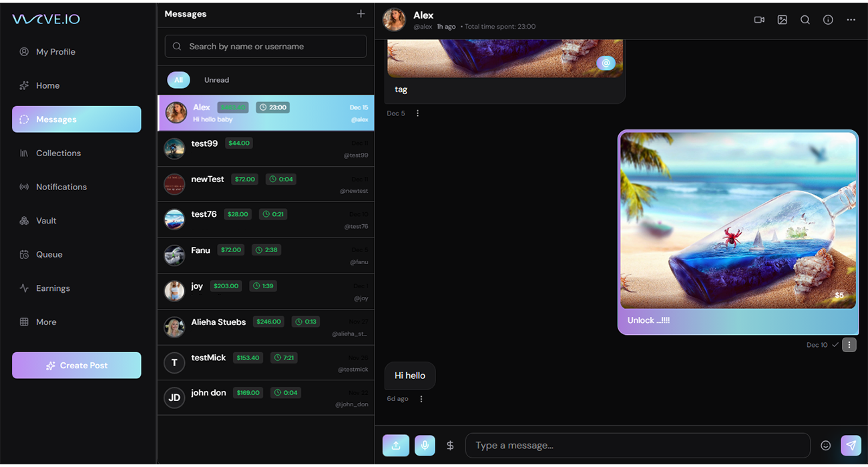Click the search icon in chat header
This screenshot has height=467, width=868.
click(805, 20)
